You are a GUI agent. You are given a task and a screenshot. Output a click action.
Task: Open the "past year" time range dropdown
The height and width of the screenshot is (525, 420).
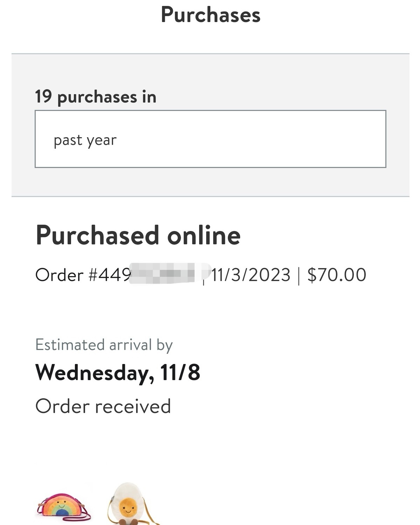[x=210, y=139]
